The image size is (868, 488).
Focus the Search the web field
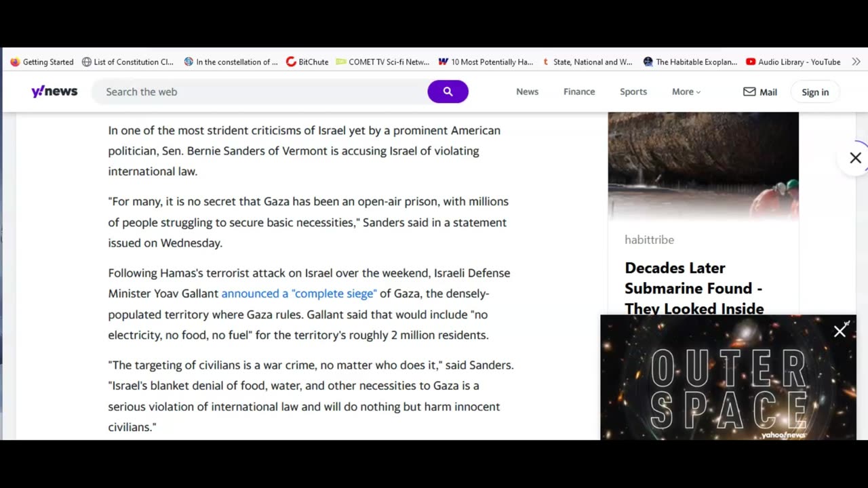click(260, 91)
